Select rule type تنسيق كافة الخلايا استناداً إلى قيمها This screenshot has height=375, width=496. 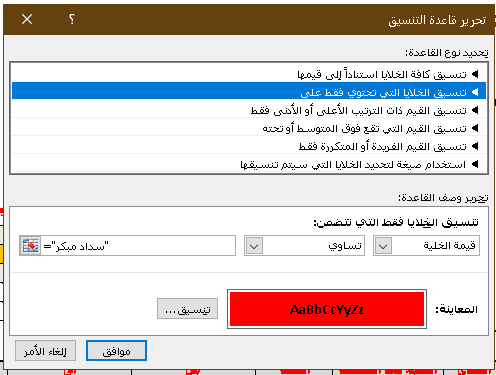[x=249, y=74]
